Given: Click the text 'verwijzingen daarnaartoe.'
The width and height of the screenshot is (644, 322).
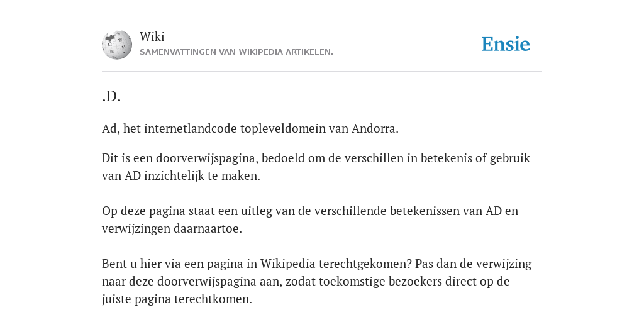Looking at the screenshot, I should pos(172,229).
